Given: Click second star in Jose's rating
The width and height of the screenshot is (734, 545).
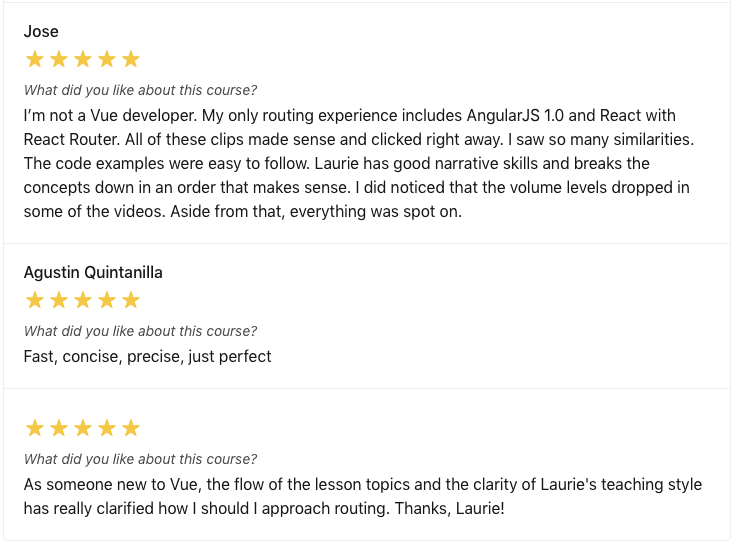Looking at the screenshot, I should pyautogui.click(x=59, y=59).
